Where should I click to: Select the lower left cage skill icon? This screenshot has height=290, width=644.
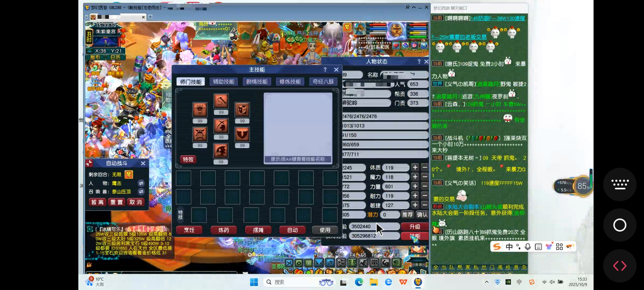pyautogui.click(x=200, y=134)
